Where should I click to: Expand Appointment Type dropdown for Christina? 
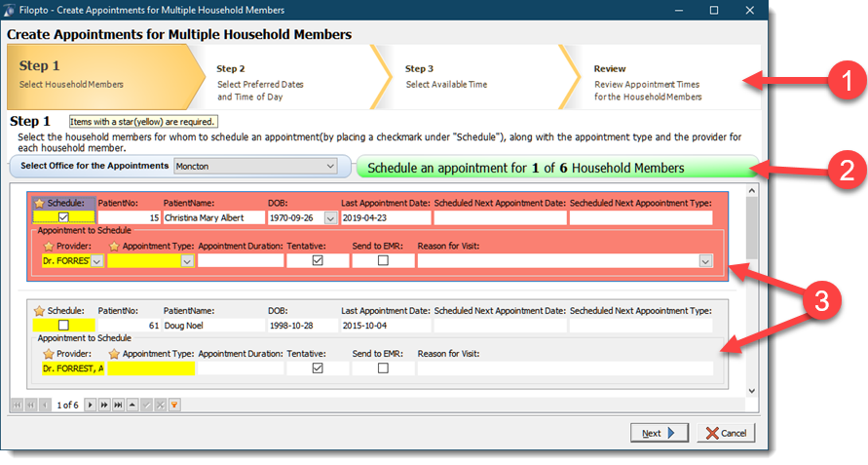[x=186, y=261]
